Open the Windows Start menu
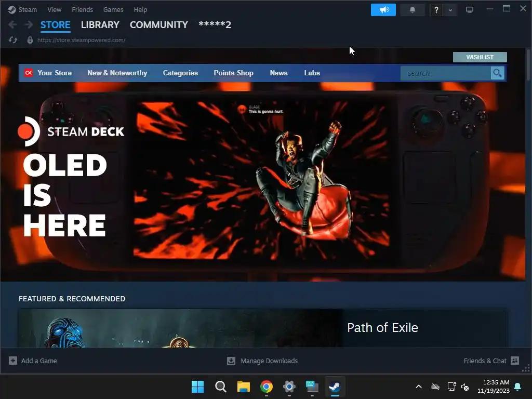532x399 pixels. coord(197,387)
